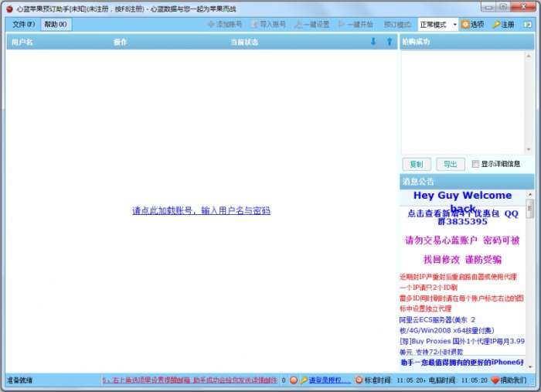Click up arrow of success list scrollbar
541x392 pixels.
pyautogui.click(x=529, y=56)
